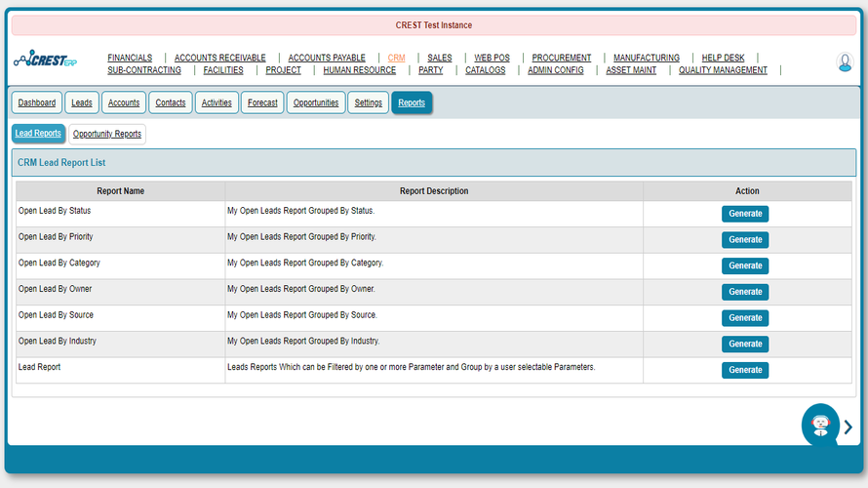Screen dimensions: 868x488
Task: Open the Settings tab
Action: tap(368, 102)
